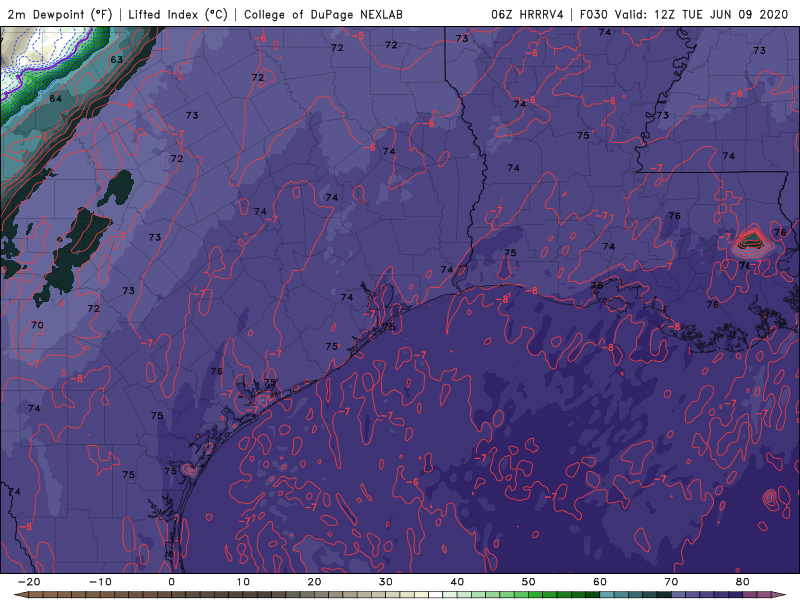This screenshot has height=600, width=800.
Task: Click the red -5 lifted index contour label
Action: [x=358, y=36]
